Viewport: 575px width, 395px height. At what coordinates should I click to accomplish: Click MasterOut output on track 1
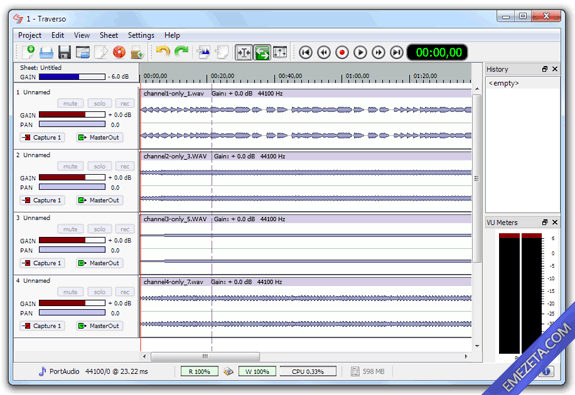click(x=99, y=138)
